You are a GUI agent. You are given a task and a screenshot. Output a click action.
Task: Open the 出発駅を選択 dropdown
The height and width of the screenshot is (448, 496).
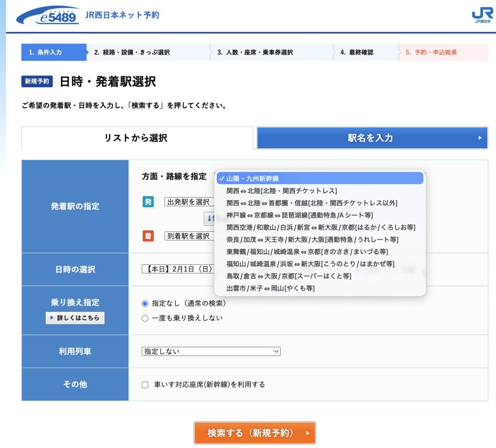189,202
